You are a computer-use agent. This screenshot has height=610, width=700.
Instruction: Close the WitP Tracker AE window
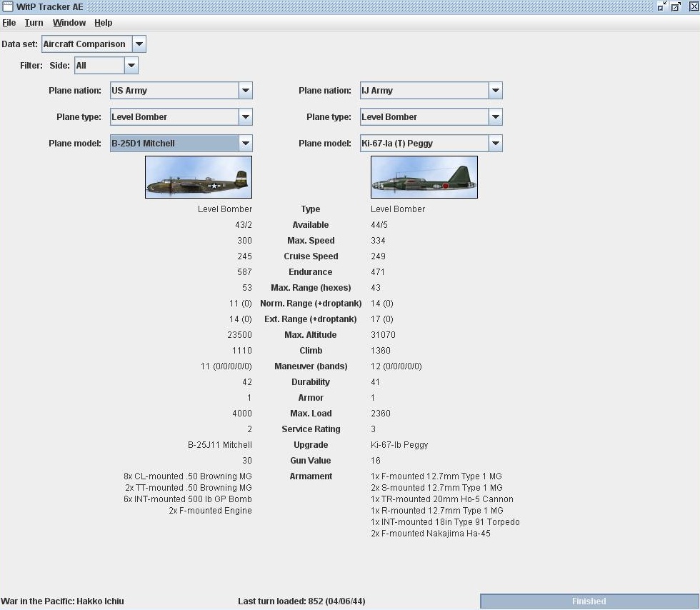(x=694, y=6)
